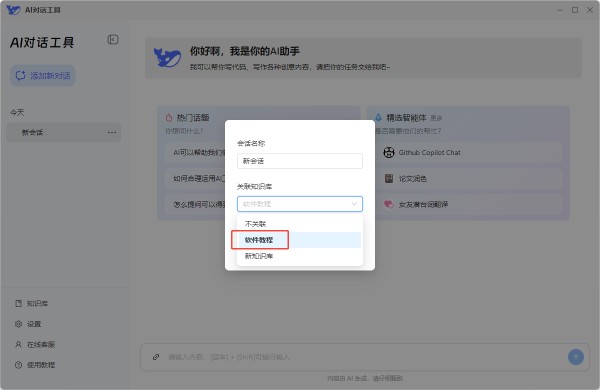Click the message input box at bottom
600x390 pixels.
[364, 357]
